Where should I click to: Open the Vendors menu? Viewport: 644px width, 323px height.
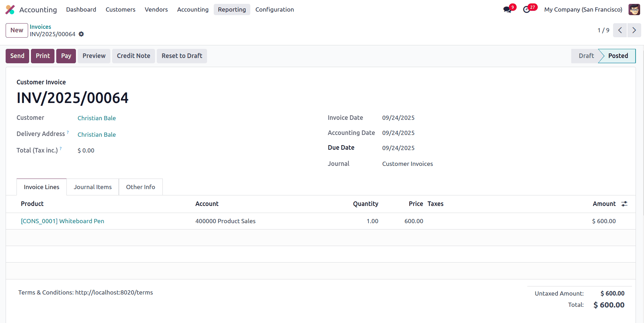(156, 9)
